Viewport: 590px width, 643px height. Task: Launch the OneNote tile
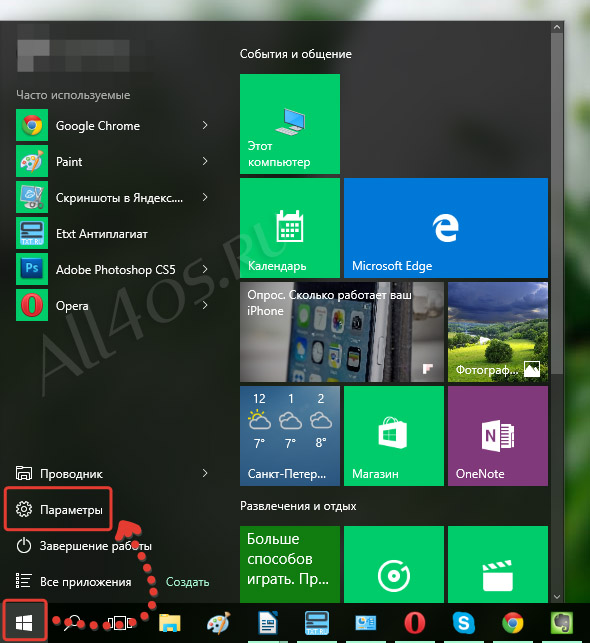[498, 436]
